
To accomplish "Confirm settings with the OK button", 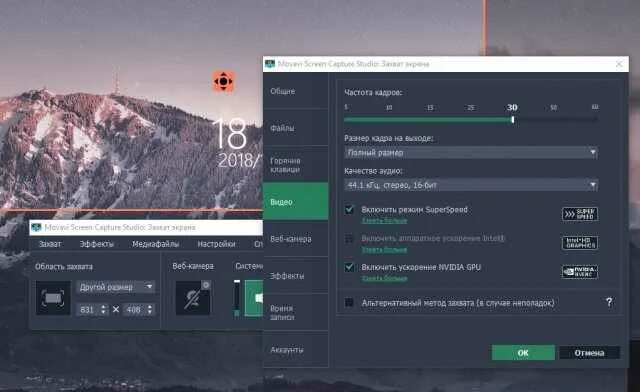I will (x=523, y=353).
